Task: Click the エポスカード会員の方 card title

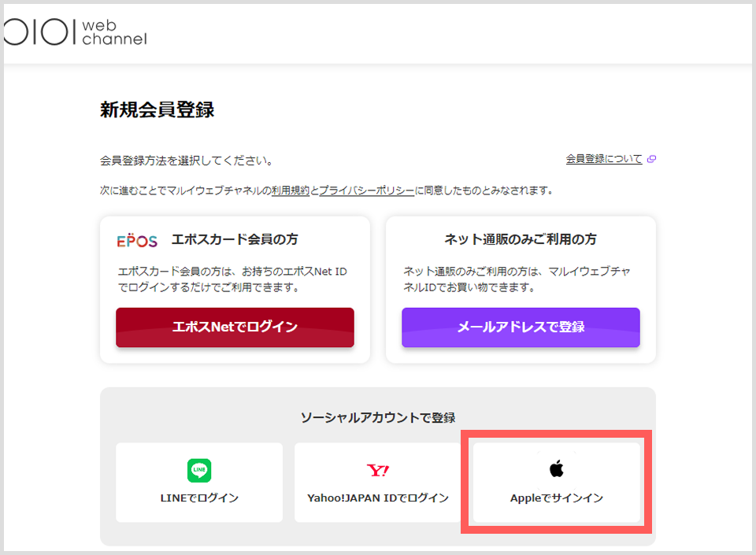Action: (235, 239)
